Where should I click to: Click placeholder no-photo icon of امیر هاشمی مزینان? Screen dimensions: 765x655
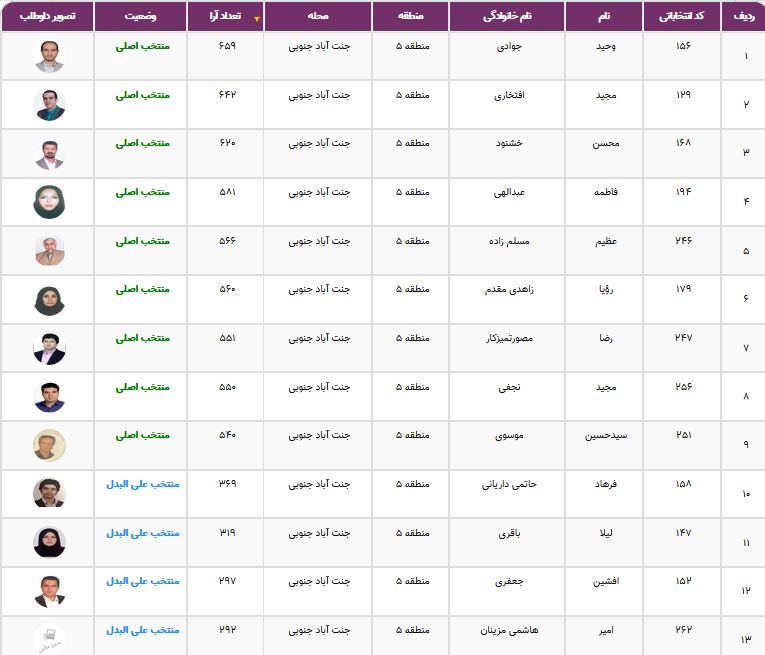[x=49, y=639]
